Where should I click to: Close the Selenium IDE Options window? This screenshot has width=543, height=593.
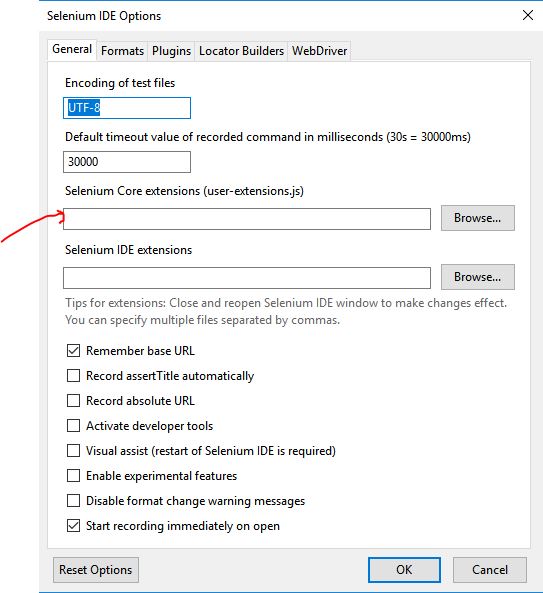[528, 15]
